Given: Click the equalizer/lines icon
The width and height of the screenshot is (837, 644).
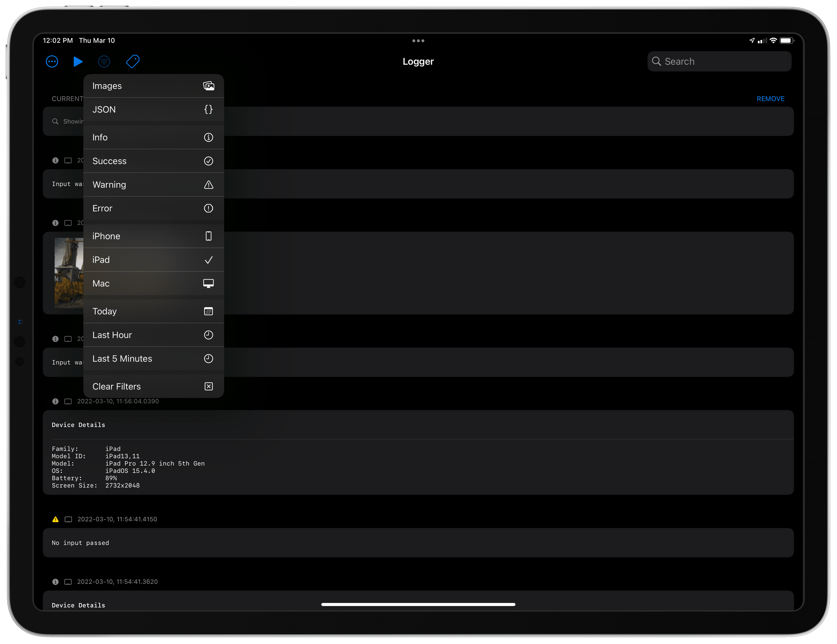Looking at the screenshot, I should click(104, 62).
